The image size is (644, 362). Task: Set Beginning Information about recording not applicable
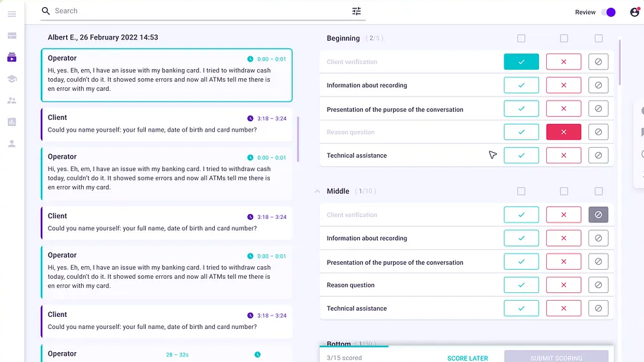coord(598,85)
